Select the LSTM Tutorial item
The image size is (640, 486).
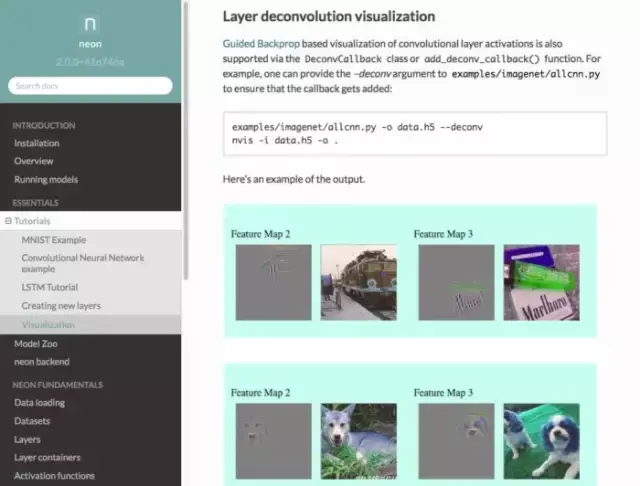tap(50, 287)
